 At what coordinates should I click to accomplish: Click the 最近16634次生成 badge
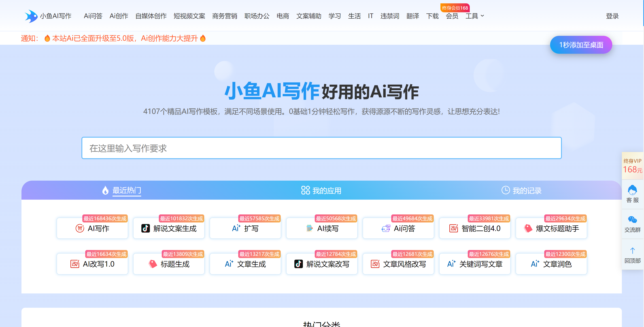click(106, 254)
